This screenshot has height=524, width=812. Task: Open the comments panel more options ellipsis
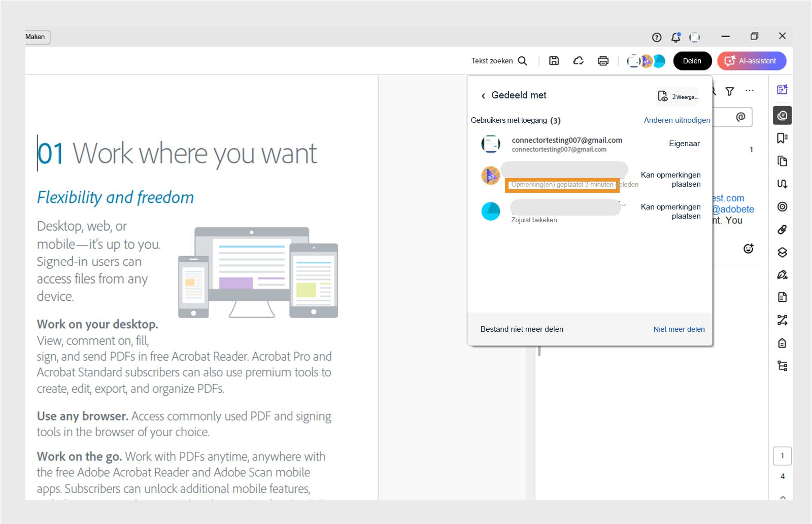click(x=750, y=91)
